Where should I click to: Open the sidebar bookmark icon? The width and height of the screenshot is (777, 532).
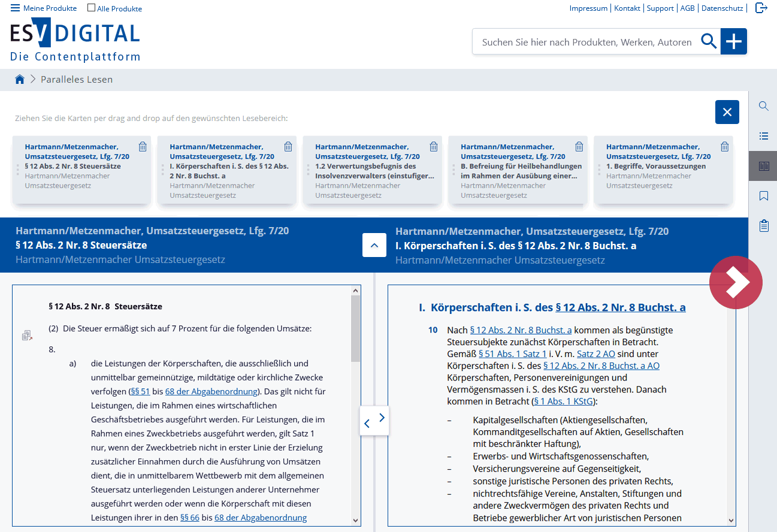coord(764,196)
